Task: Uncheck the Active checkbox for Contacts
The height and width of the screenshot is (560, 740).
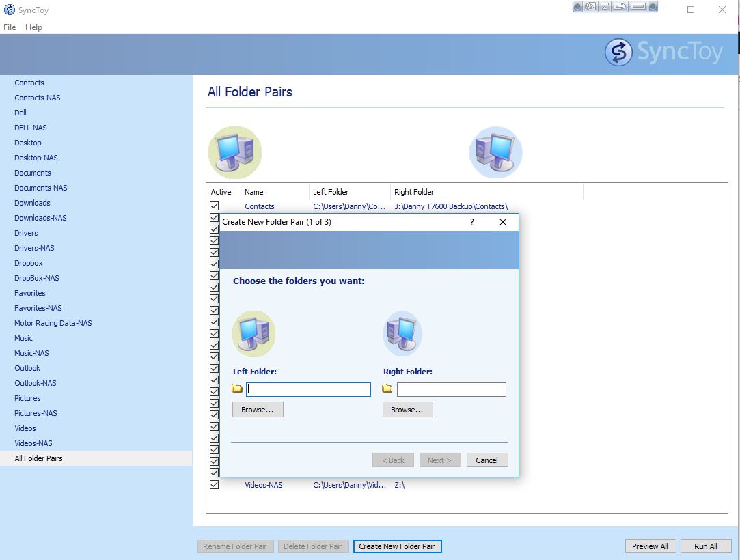Action: pyautogui.click(x=215, y=206)
